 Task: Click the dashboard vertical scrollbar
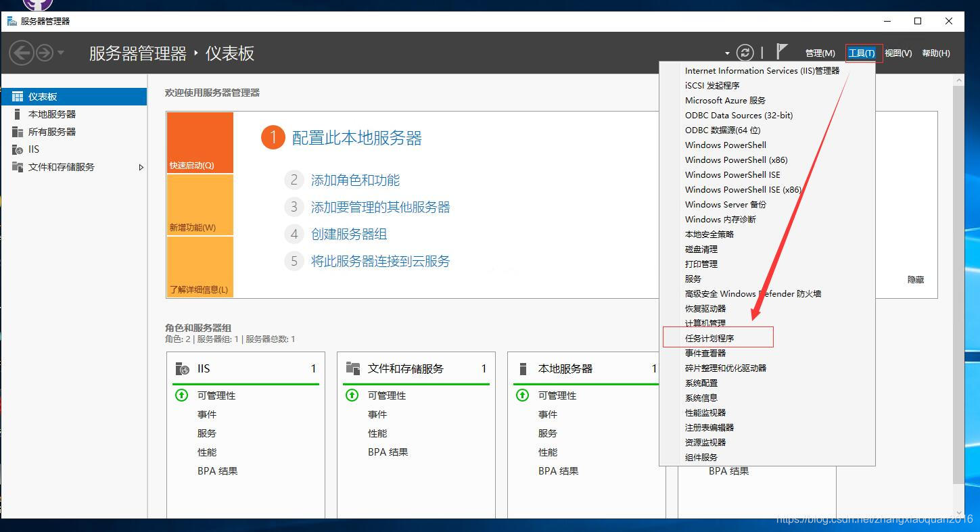(x=959, y=284)
